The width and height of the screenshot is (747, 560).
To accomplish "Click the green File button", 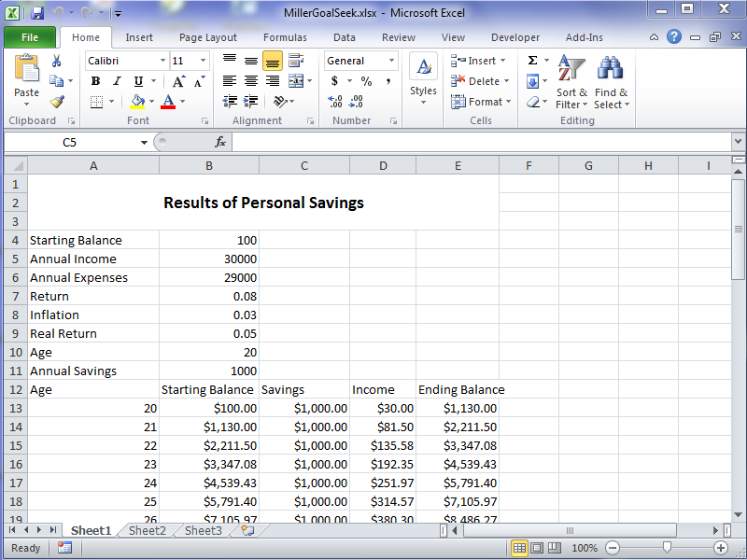I will [30, 37].
